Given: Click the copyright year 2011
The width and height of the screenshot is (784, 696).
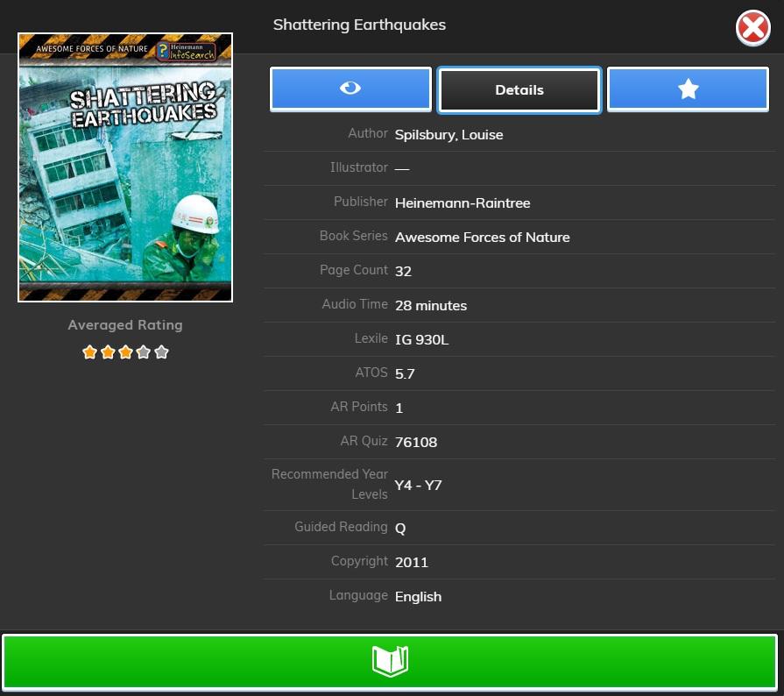Looking at the screenshot, I should click(411, 563).
